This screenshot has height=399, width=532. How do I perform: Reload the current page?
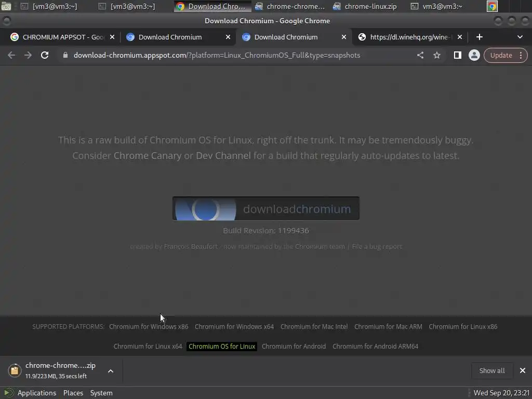[45, 55]
